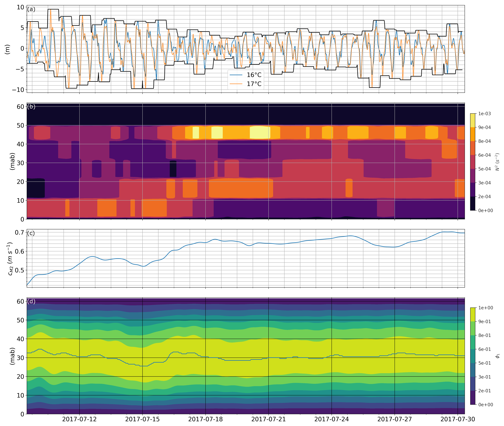The width and height of the screenshot is (504, 426).
Task: Click the 2017-07-30 date tick label
Action: [458, 419]
